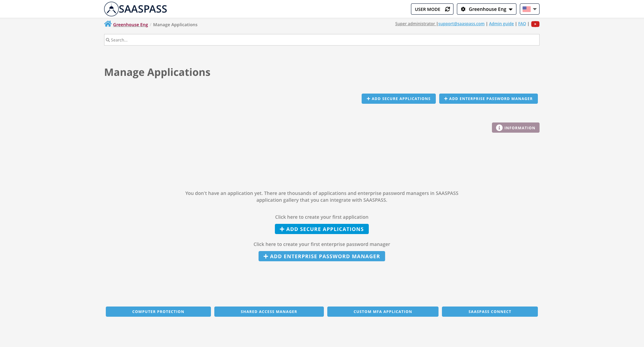Click the refresh icon in User Mode button
644x347 pixels.
point(447,9)
